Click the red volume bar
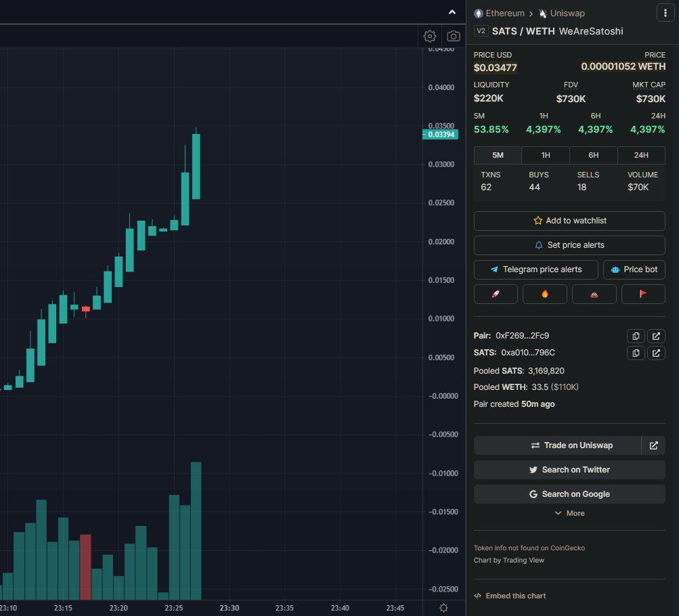Image resolution: width=679 pixels, height=616 pixels. [85, 567]
